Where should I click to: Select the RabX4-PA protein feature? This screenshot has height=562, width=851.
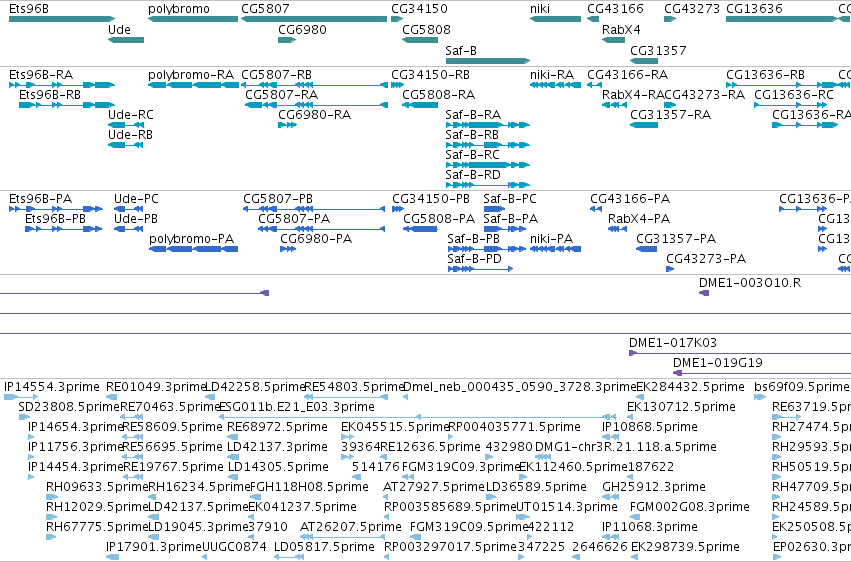(x=618, y=229)
